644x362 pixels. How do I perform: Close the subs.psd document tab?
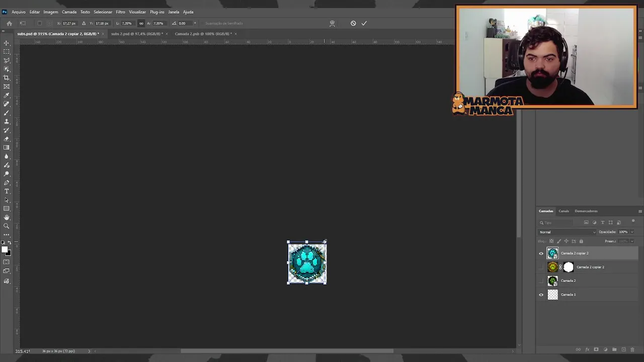[x=103, y=34]
